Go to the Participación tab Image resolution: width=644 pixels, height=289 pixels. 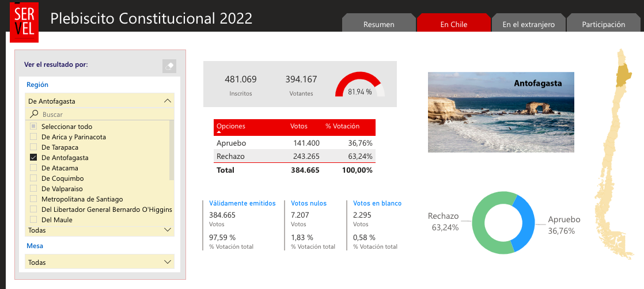coord(603,23)
